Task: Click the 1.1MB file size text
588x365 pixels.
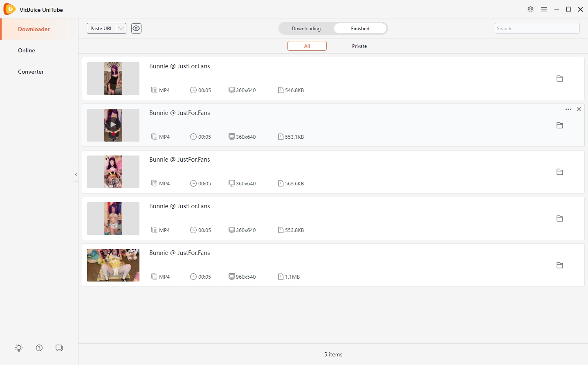Action: [x=292, y=277]
